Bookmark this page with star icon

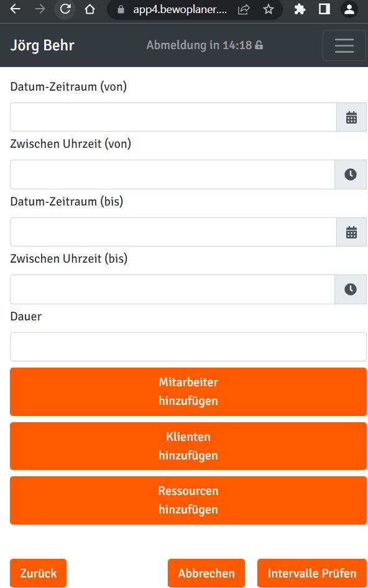click(x=268, y=9)
